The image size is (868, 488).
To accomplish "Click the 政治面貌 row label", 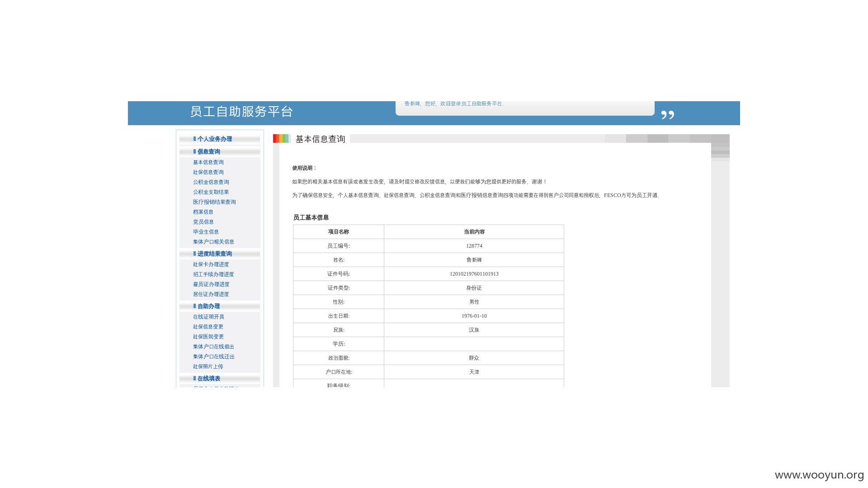I will click(x=339, y=358).
